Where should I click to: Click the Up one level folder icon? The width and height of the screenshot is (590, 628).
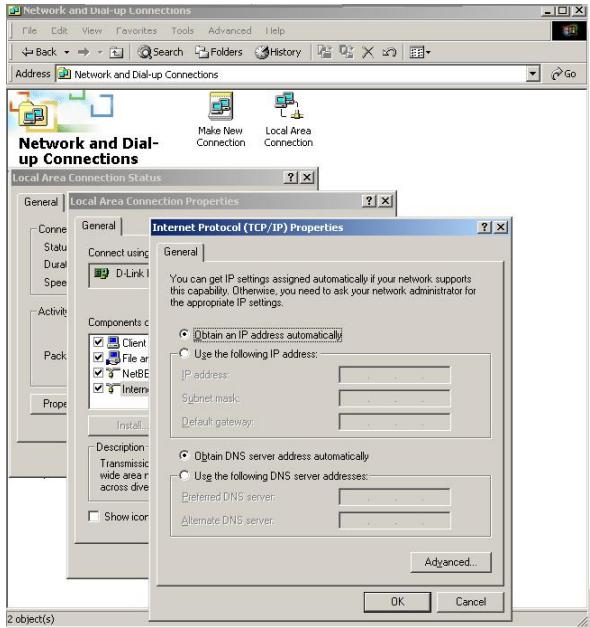(116, 52)
